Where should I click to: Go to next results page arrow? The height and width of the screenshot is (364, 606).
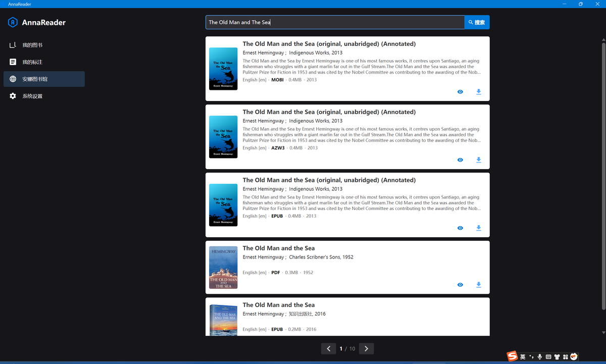coord(366,348)
